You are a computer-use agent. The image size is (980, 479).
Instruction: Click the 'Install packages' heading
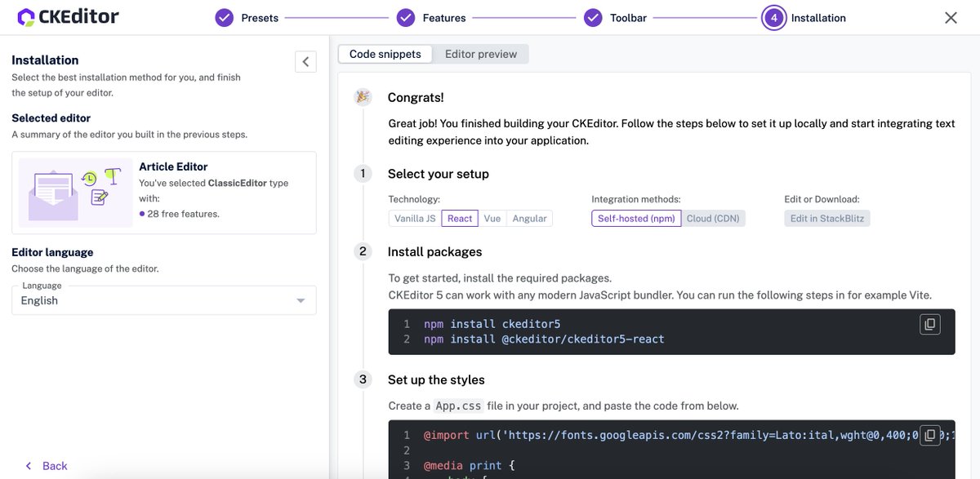tap(435, 251)
